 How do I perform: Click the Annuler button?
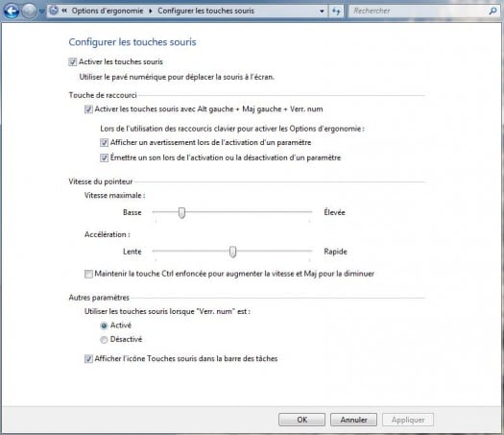coord(353,420)
